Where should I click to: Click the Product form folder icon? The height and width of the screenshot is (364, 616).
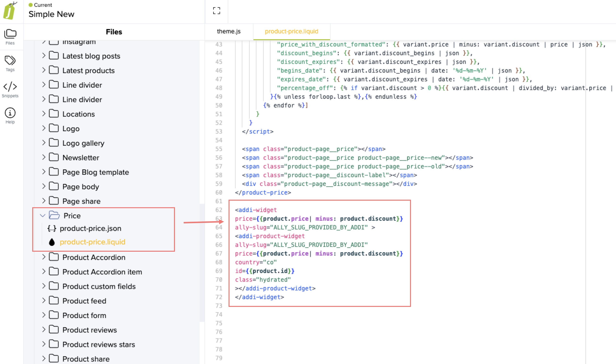[x=54, y=315]
